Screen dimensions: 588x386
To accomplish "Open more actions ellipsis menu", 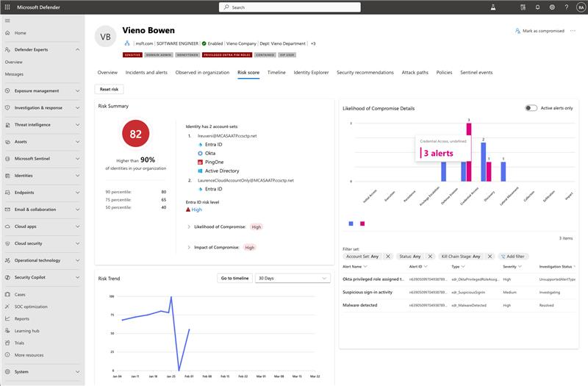I will 573,31.
